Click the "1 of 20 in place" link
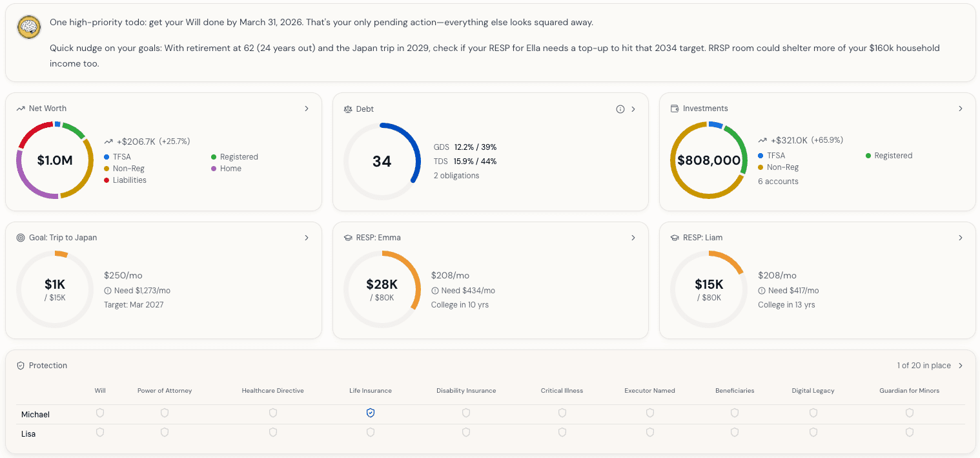This screenshot has height=458, width=980. (923, 365)
